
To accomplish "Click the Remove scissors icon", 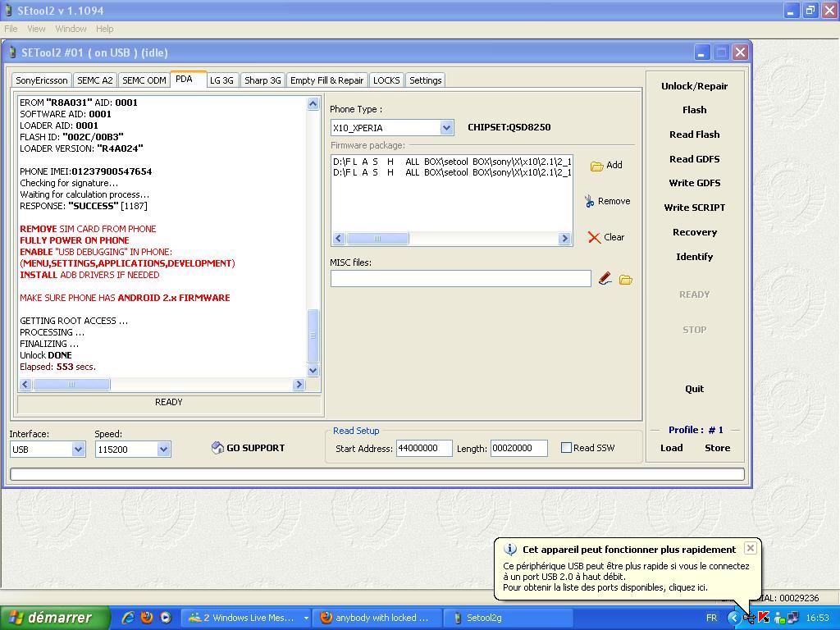I will coord(589,202).
